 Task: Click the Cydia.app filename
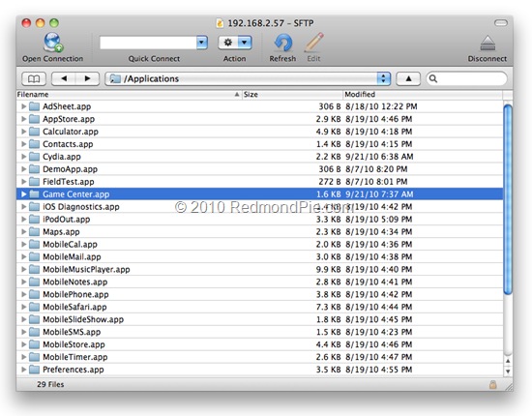coord(62,157)
